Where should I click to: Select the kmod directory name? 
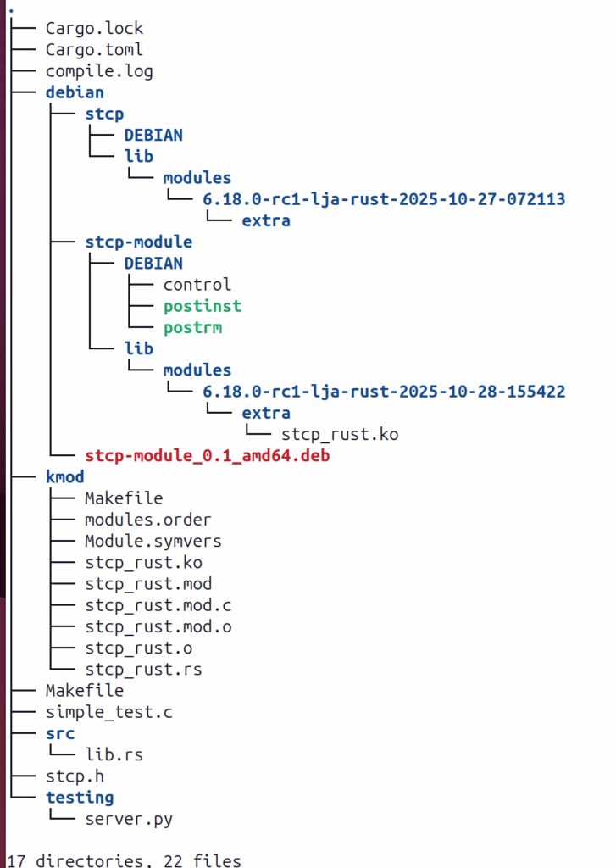click(64, 477)
